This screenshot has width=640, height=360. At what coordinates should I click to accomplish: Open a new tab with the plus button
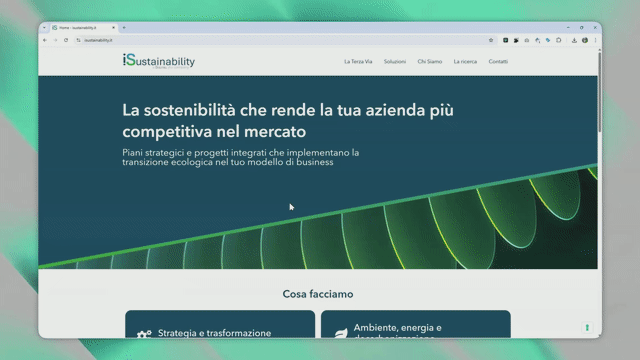[124, 27]
